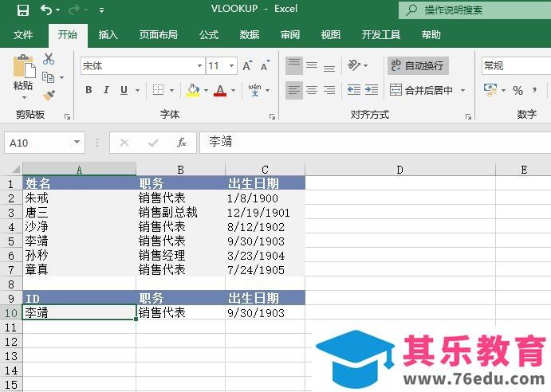Open the 对齐方式 dialog launcher
The height and width of the screenshot is (392, 551).
coord(468,116)
